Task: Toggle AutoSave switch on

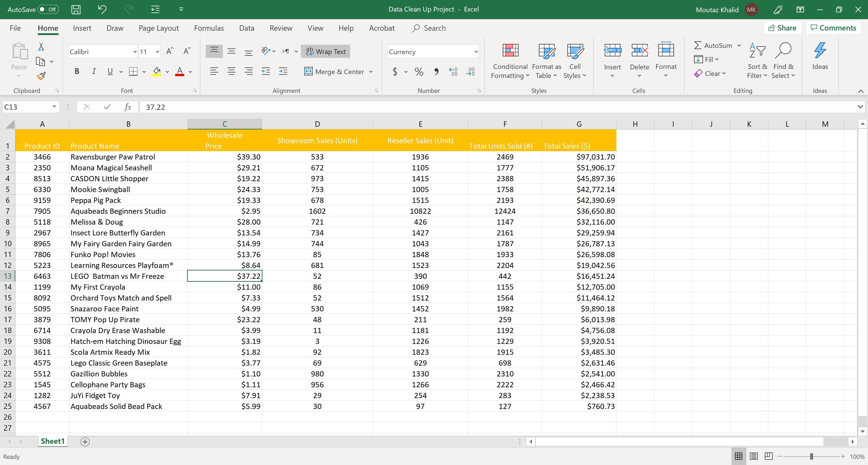Action: [48, 9]
